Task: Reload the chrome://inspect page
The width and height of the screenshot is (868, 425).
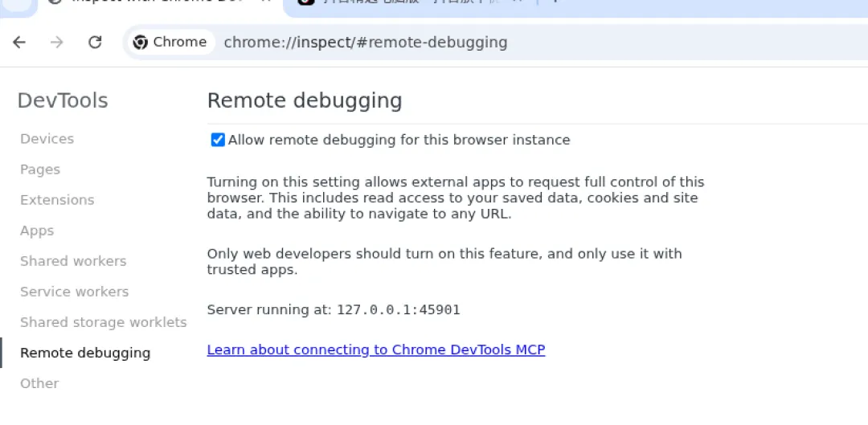Action: (95, 42)
